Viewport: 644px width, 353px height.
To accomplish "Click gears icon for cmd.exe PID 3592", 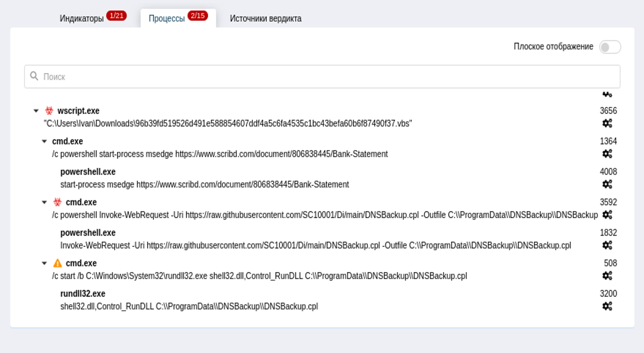I will coord(607,215).
